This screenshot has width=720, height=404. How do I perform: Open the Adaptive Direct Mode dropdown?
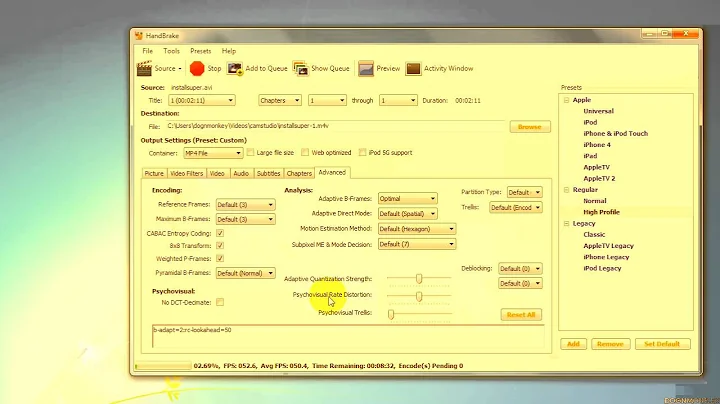click(x=407, y=213)
